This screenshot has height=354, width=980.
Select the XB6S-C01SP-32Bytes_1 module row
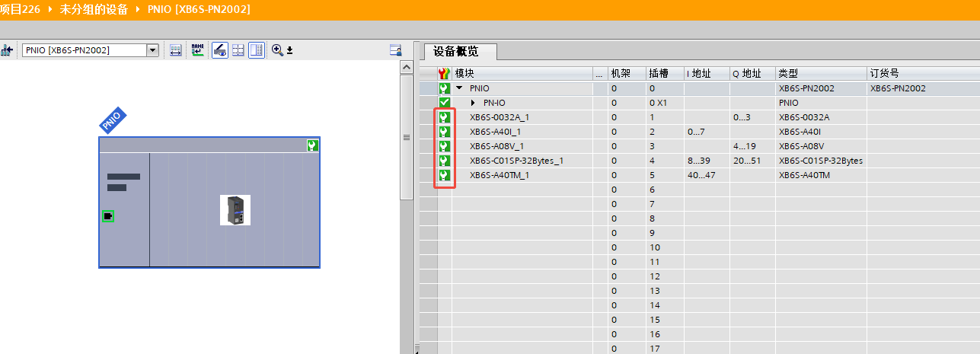point(516,161)
